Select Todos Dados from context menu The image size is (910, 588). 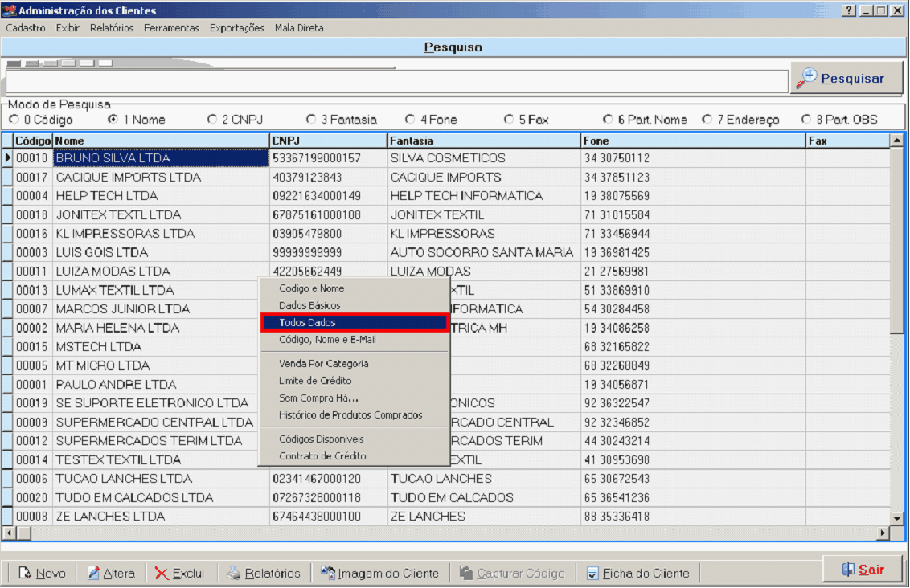pos(354,322)
